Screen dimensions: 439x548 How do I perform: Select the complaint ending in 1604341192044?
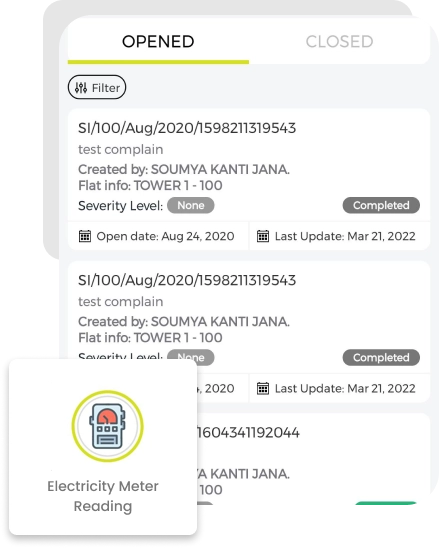tap(248, 433)
